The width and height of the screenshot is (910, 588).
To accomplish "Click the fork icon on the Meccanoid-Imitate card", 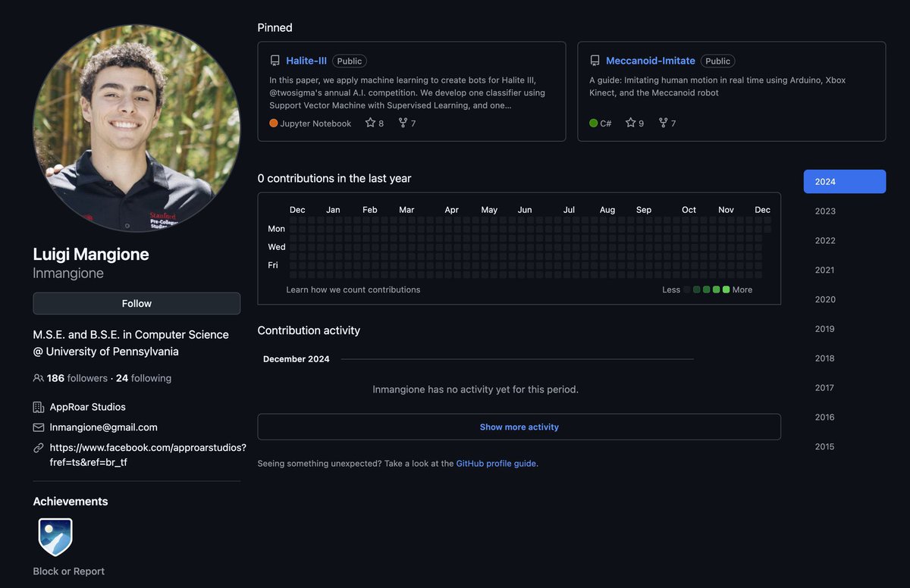I will coord(663,123).
